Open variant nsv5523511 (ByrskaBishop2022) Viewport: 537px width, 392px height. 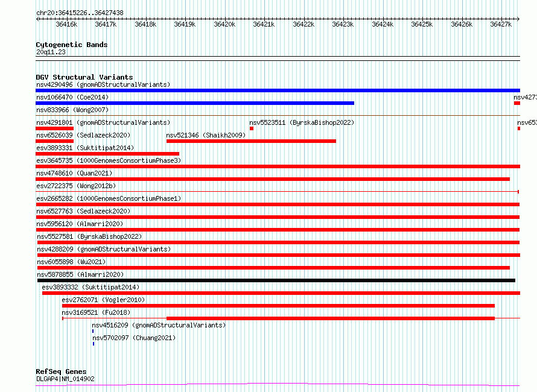pos(302,122)
